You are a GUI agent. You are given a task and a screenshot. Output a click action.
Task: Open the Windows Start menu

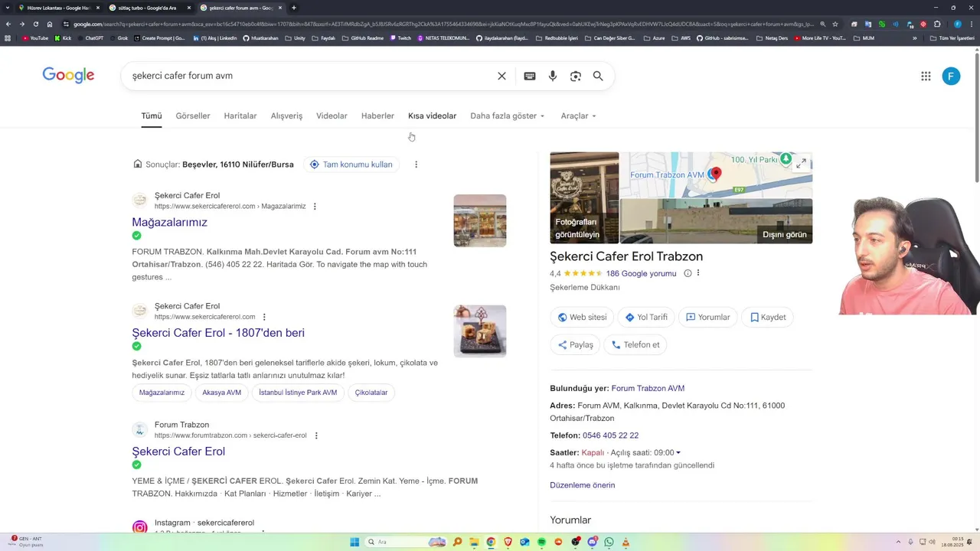coord(354,542)
